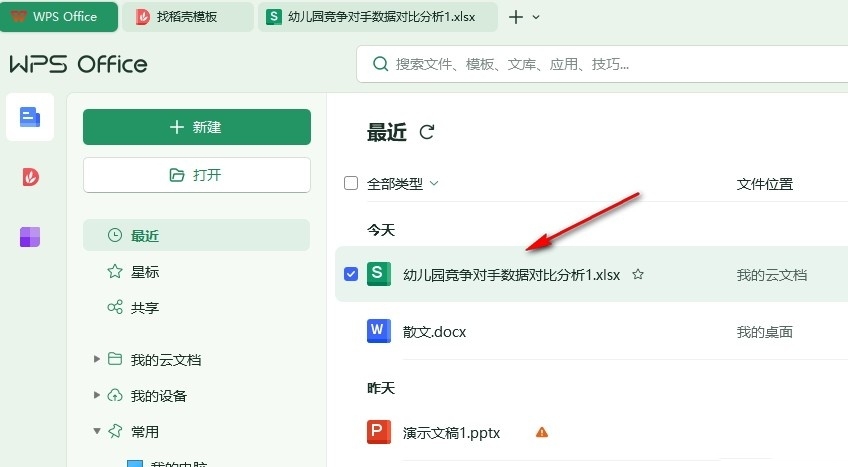This screenshot has height=467, width=848.
Task: Click the Word icon of 散文.docx
Action: (379, 331)
